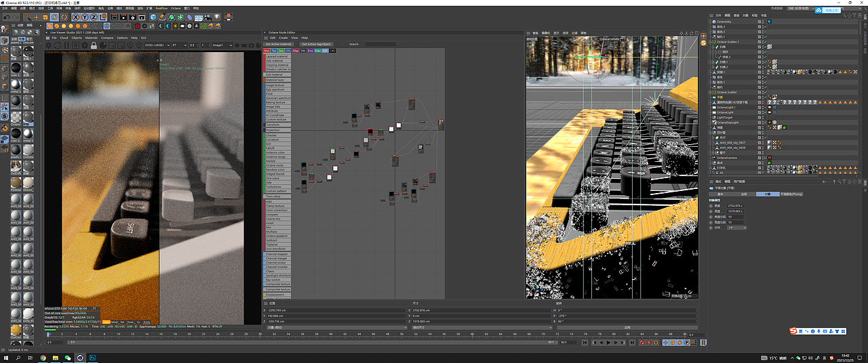
Task: Pause the Live Viewer render
Action: coord(66,45)
